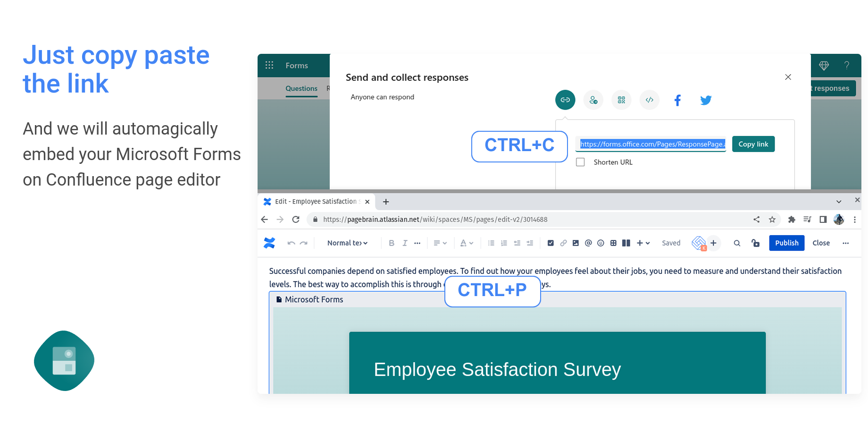Choose the invite people share icon
Screen dimensions: 868x425
pyautogui.click(x=593, y=100)
